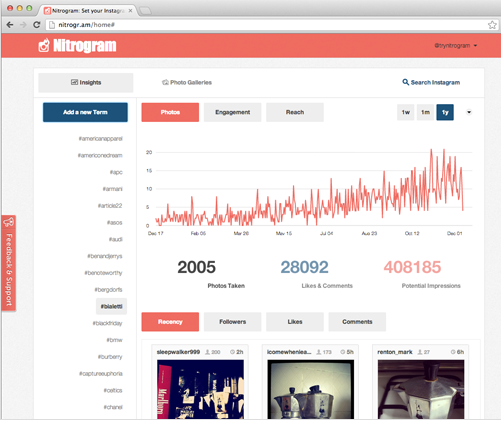Click the icomewheniea... username
The height and width of the screenshot is (421, 501).
tap(289, 352)
